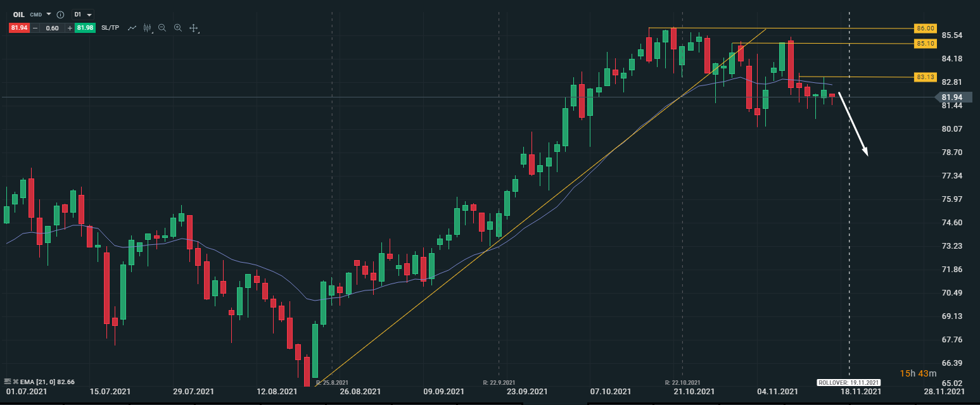
Task: Increase trade volume with plus button
Action: (70, 28)
